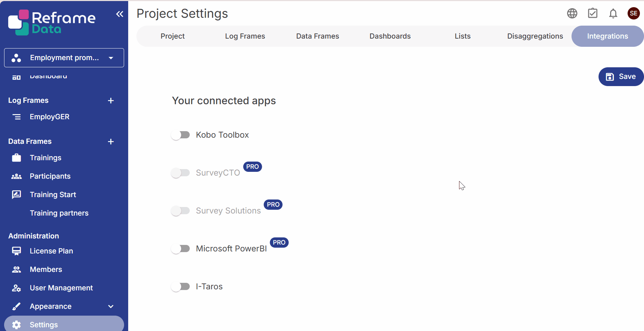Switch to the Disaggregations tab
Screen dimensions: 644x331
click(x=535, y=36)
